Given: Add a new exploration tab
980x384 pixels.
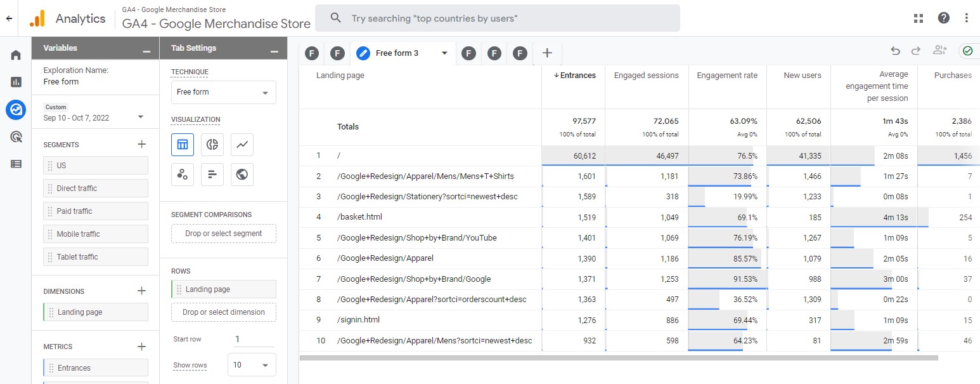Looking at the screenshot, I should (547, 53).
